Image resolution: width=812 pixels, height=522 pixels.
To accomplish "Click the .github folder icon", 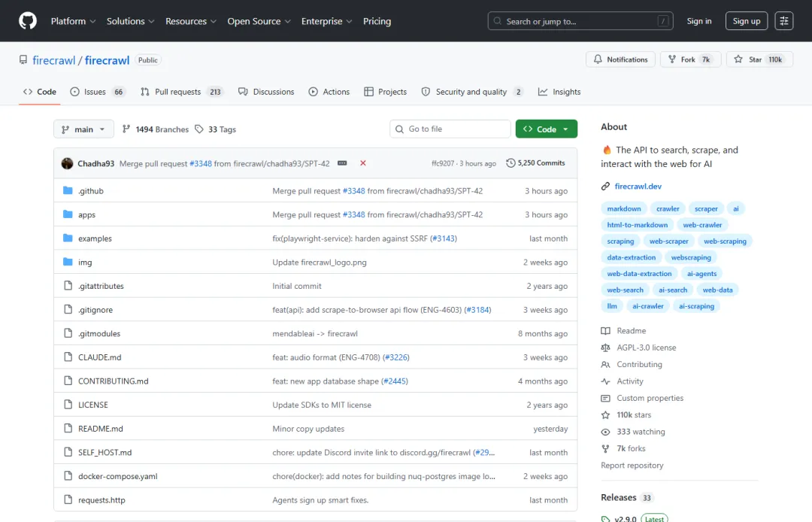I will (68, 190).
